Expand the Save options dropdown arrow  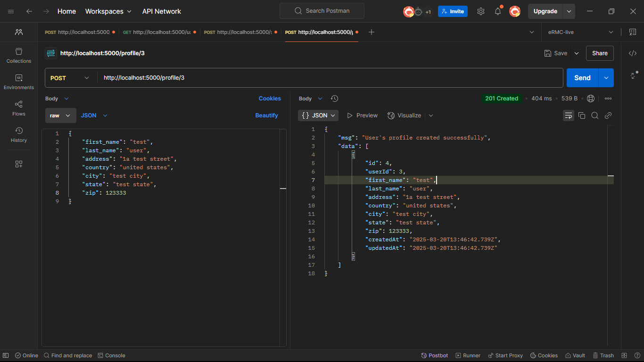tap(576, 53)
